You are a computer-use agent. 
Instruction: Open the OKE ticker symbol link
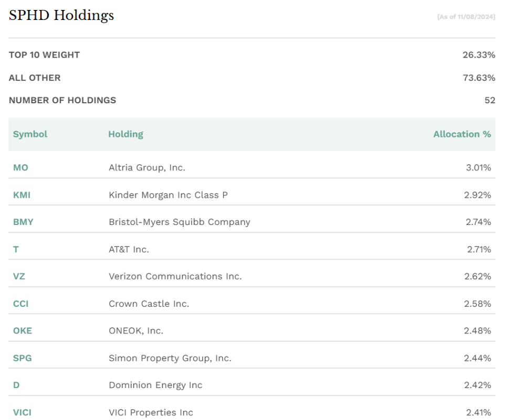pos(23,330)
